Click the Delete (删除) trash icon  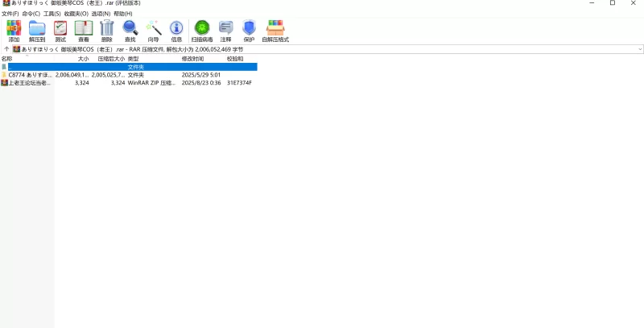[107, 31]
